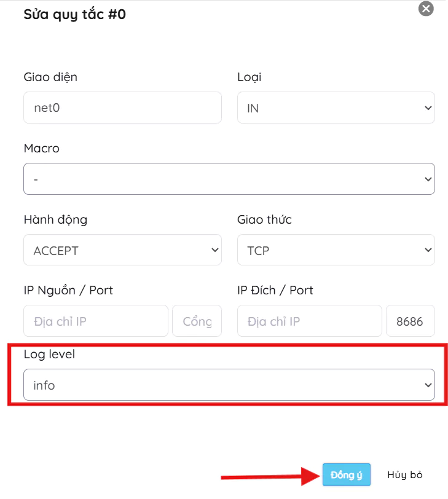448x499 pixels.
Task: Click the Hủy bỏ cancel button
Action: pyautogui.click(x=404, y=474)
